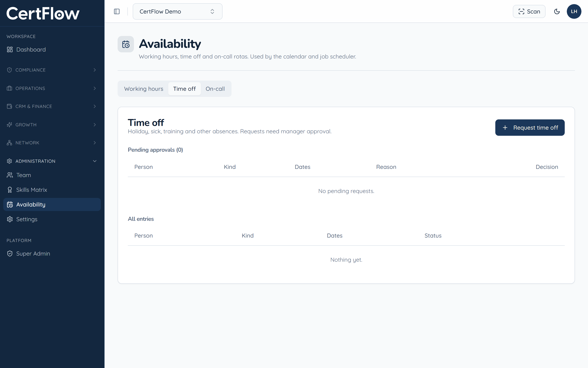Open the LH user avatar menu
The width and height of the screenshot is (588, 368).
574,11
